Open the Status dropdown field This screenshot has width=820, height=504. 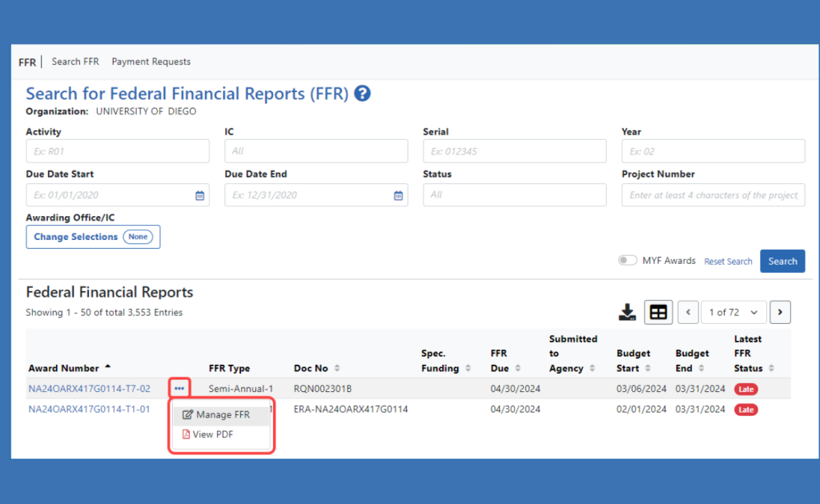515,195
